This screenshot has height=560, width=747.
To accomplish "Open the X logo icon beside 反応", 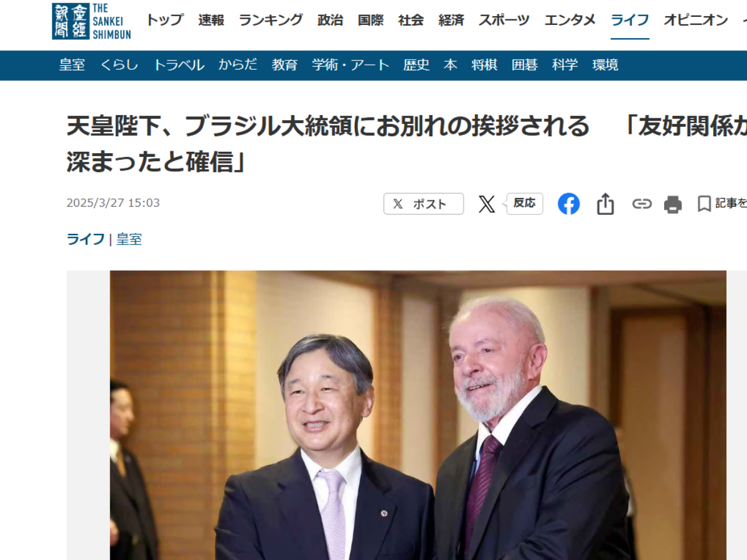I will (487, 204).
